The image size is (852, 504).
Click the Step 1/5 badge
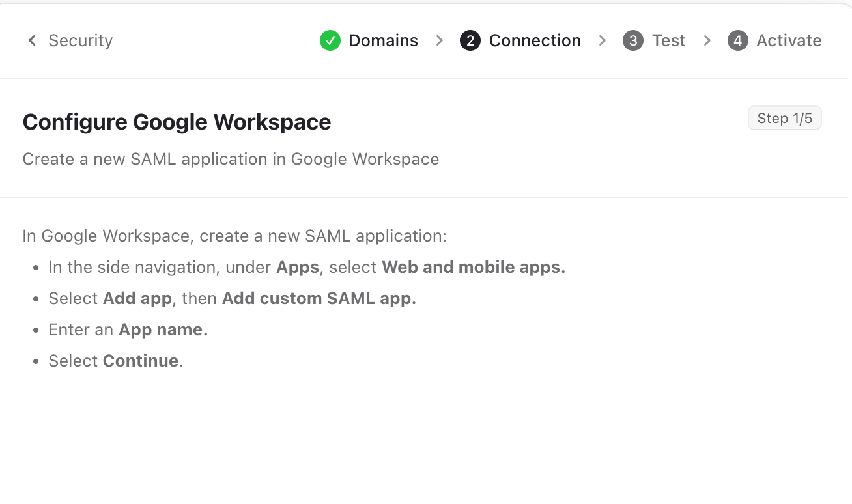[x=785, y=118]
